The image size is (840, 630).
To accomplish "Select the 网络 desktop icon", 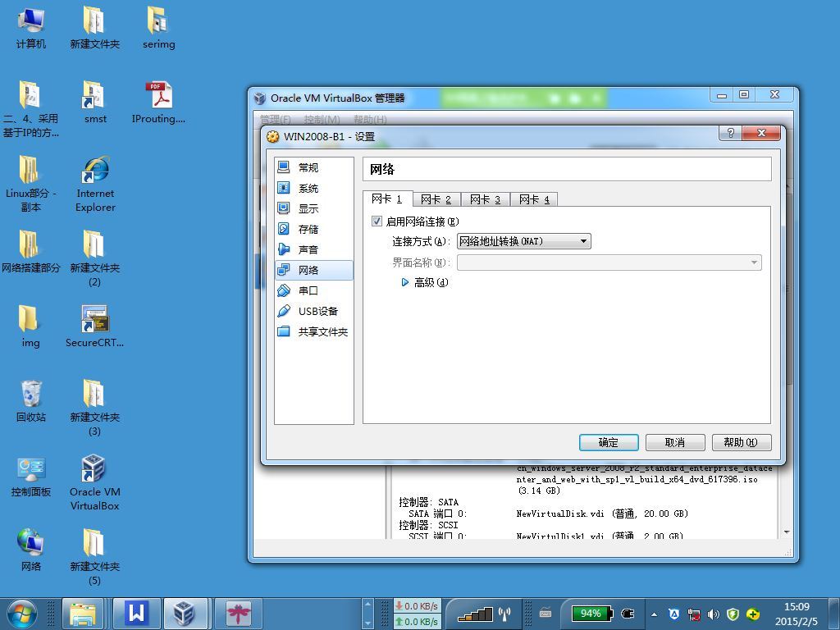I will pyautogui.click(x=30, y=550).
